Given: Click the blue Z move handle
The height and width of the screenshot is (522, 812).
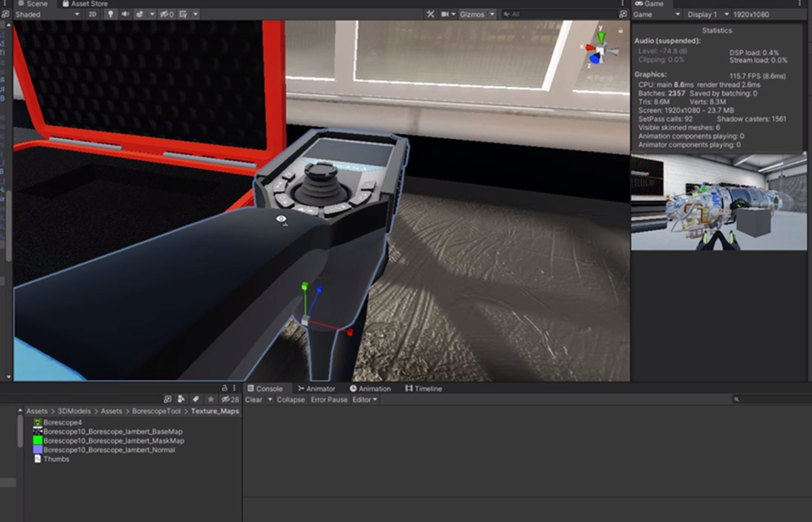Looking at the screenshot, I should pyautogui.click(x=319, y=290).
